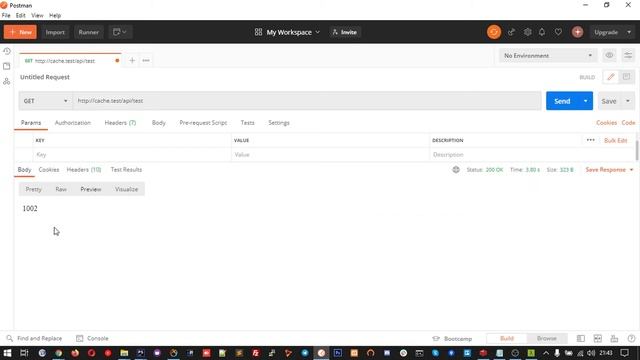Open the help question mark icon
Screen dimensions: 640x360
pos(631,338)
